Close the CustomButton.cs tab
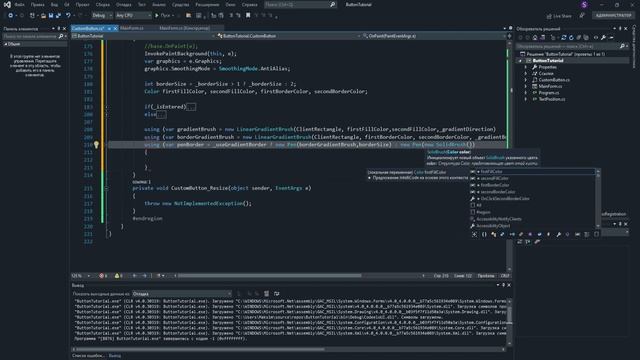The width and height of the screenshot is (640, 360). [116, 29]
